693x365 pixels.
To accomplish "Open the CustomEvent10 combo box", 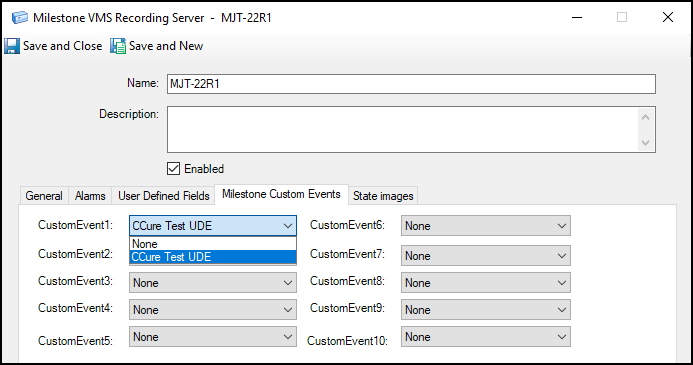I will tap(486, 337).
